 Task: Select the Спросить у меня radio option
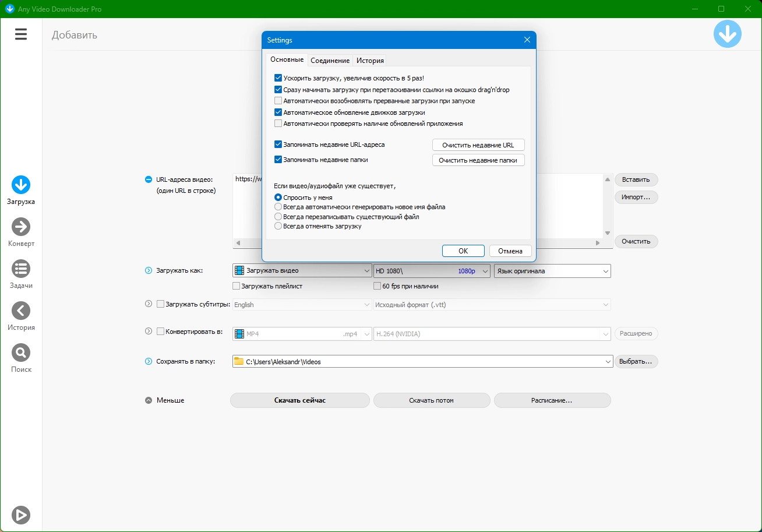click(x=278, y=198)
